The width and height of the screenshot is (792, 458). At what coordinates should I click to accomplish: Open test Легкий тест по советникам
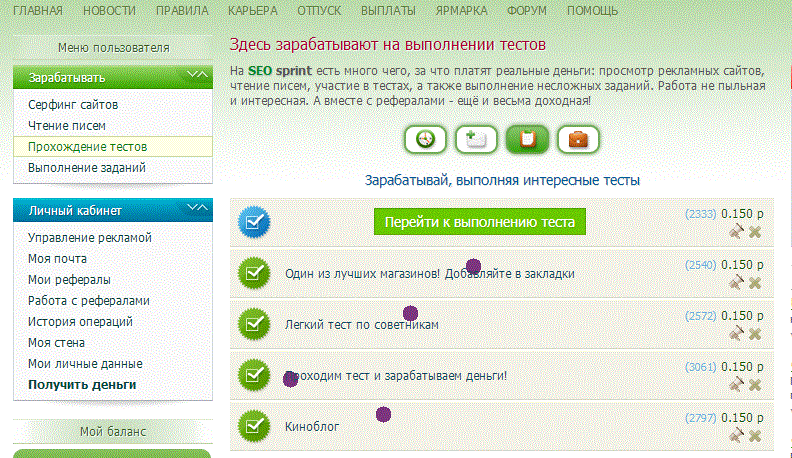(362, 325)
